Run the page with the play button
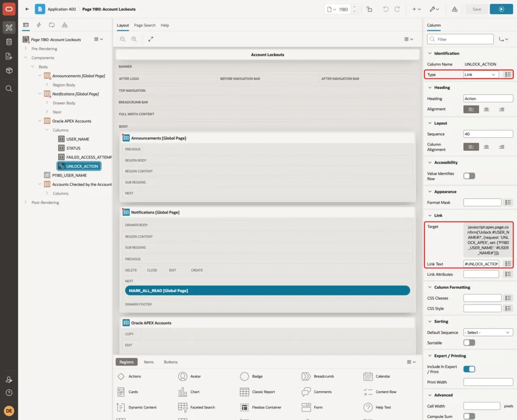This screenshot has height=420, width=517. pyautogui.click(x=501, y=9)
